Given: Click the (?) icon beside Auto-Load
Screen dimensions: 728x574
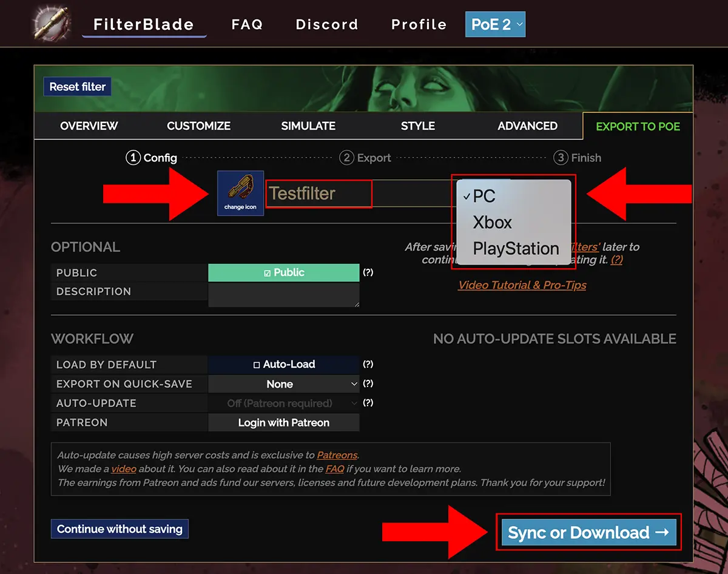Looking at the screenshot, I should 369,364.
